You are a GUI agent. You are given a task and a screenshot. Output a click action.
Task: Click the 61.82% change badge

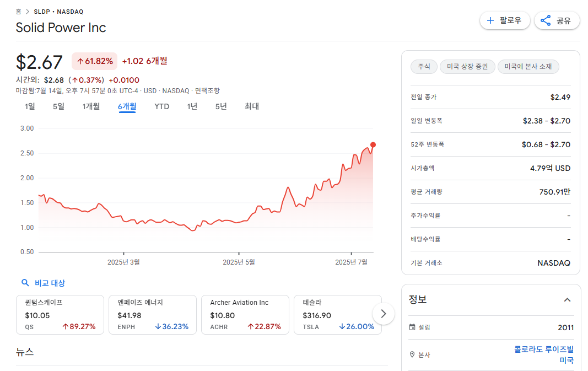pos(94,61)
